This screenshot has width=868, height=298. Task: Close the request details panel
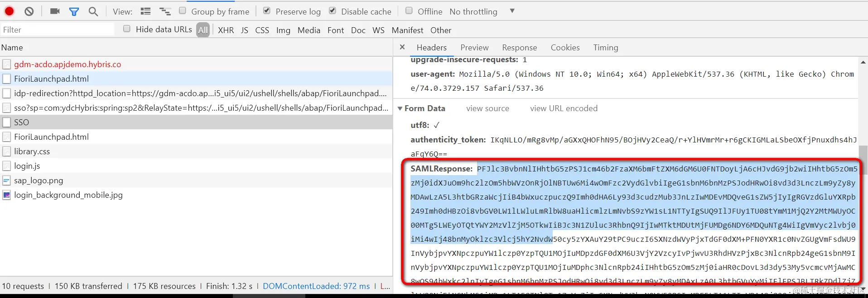pos(402,47)
